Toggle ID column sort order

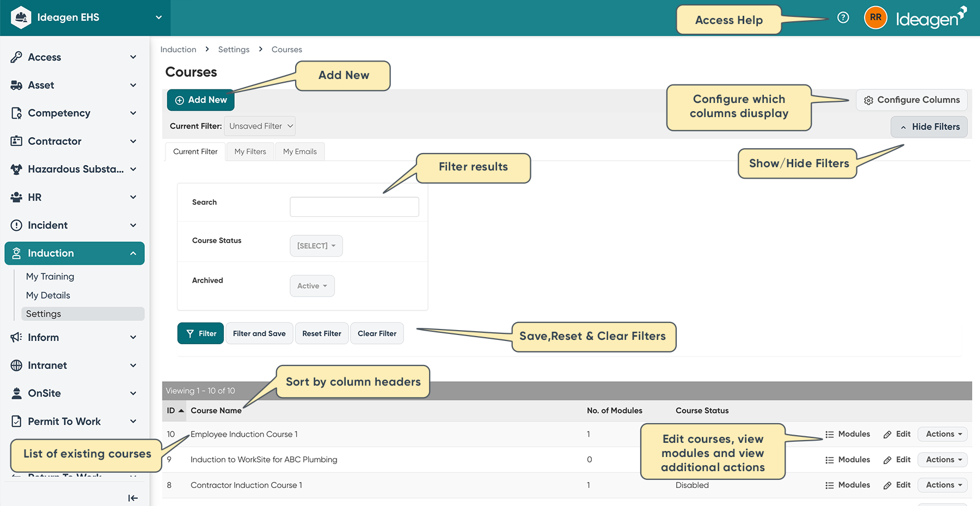[173, 410]
